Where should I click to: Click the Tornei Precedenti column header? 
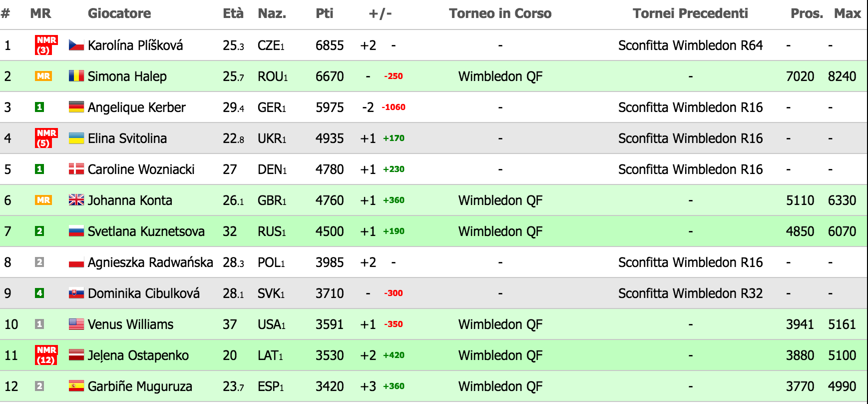[x=690, y=13]
